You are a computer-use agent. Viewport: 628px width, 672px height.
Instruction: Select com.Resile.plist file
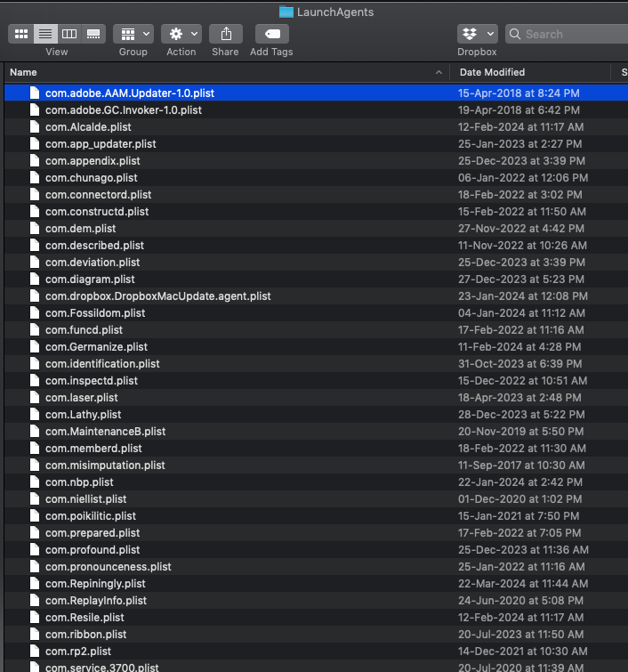pos(316,618)
